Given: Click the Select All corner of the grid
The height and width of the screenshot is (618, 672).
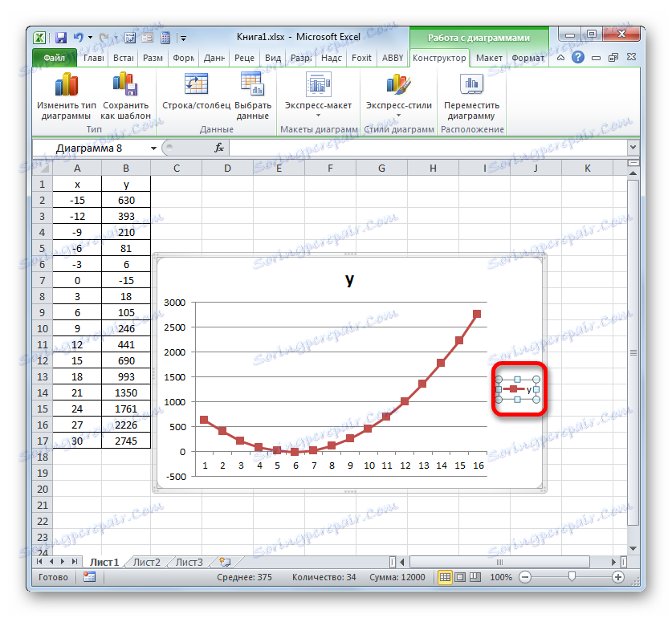Looking at the screenshot, I should [x=42, y=168].
